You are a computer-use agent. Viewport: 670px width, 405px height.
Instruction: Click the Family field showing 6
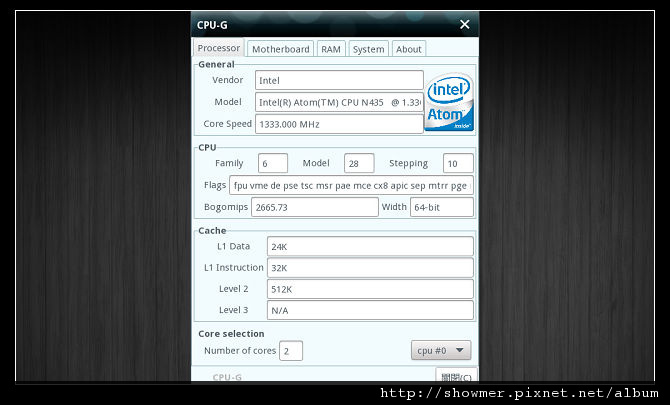coord(273,163)
